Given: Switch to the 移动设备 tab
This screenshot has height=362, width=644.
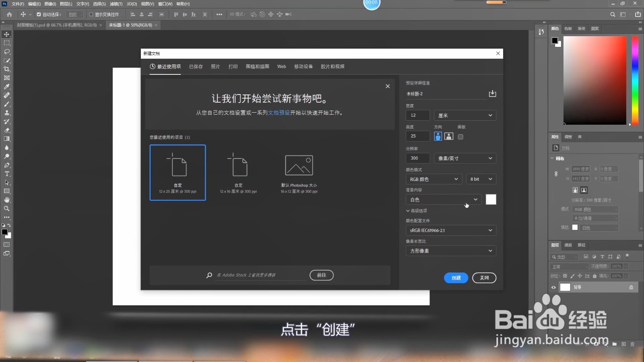Looking at the screenshot, I should (303, 66).
